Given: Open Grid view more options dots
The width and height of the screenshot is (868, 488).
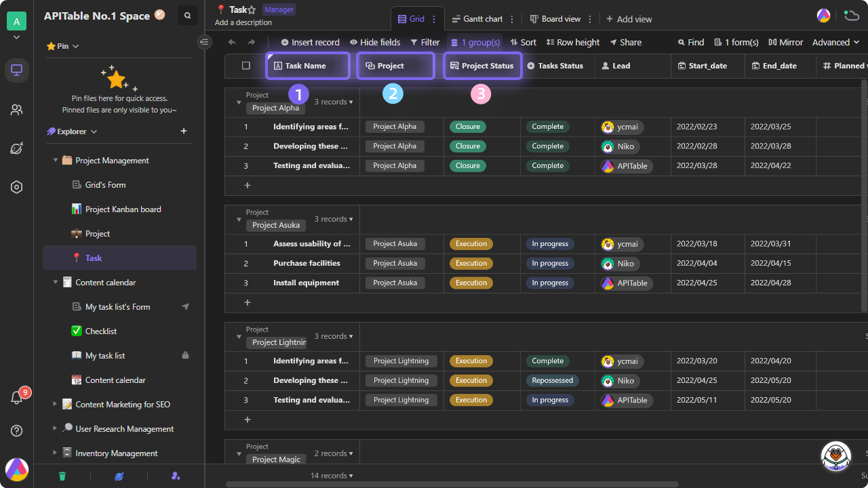Looking at the screenshot, I should [434, 20].
